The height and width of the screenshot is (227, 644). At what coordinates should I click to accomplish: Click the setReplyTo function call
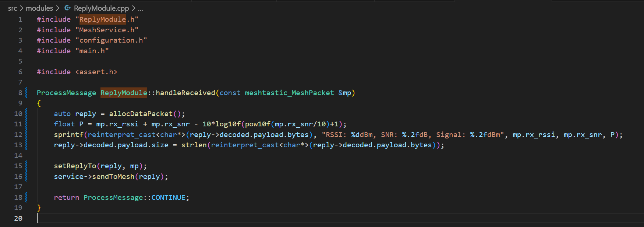click(x=75, y=166)
